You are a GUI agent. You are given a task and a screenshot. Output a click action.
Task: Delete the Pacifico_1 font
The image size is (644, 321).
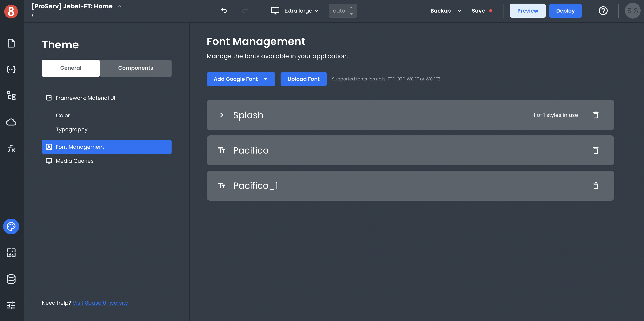596,186
